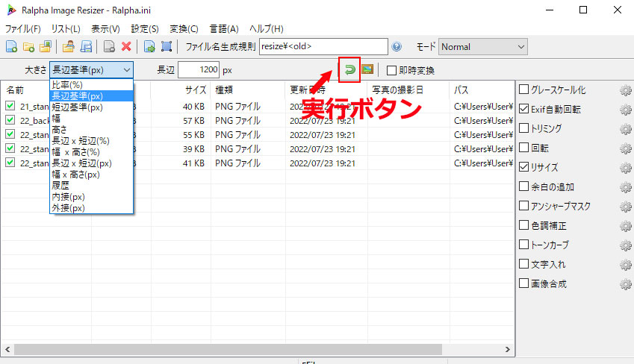Uncheck the 22_back file row checkbox
This screenshot has height=364, width=634.
tap(10, 120)
